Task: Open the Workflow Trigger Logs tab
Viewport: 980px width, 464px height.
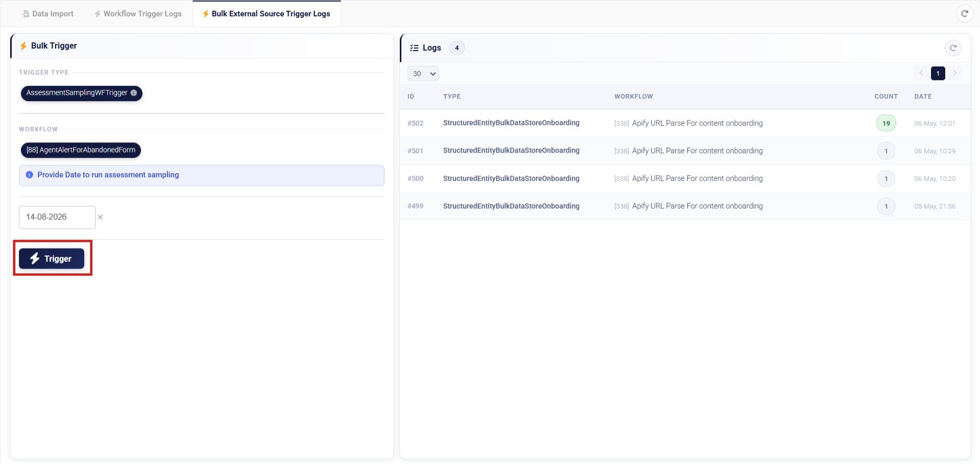Action: coord(138,14)
